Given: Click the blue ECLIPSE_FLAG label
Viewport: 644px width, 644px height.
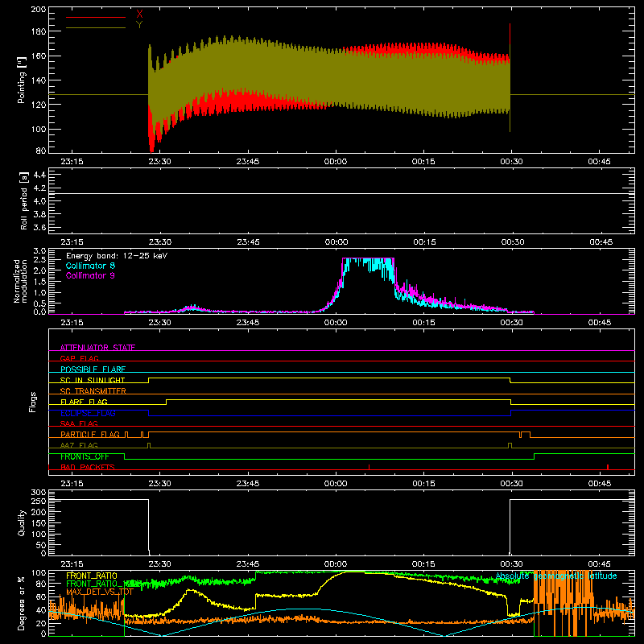Looking at the screenshot, I should (x=88, y=413).
